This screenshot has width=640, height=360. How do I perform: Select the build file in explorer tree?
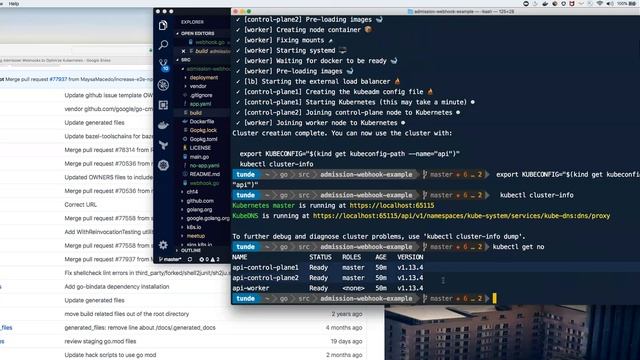(x=196, y=113)
